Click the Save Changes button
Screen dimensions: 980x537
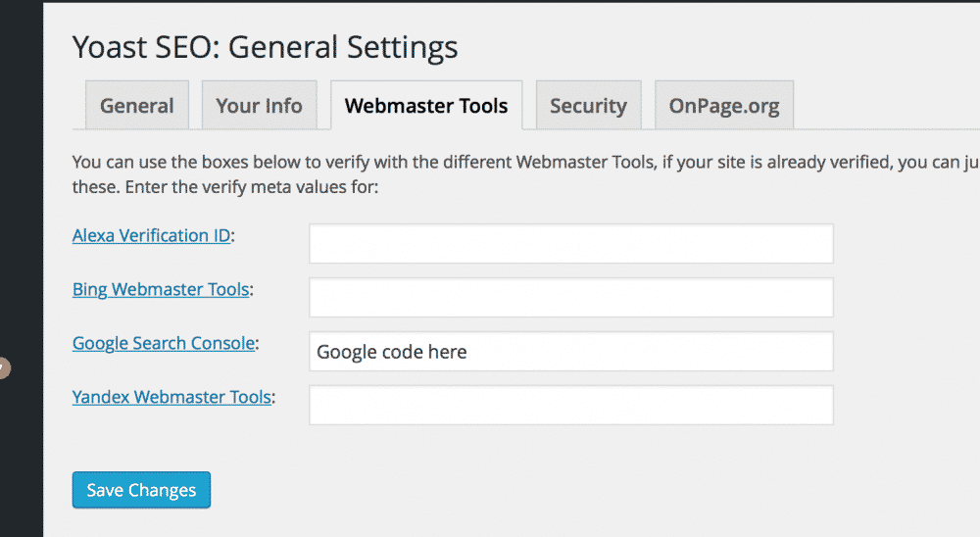(x=141, y=490)
